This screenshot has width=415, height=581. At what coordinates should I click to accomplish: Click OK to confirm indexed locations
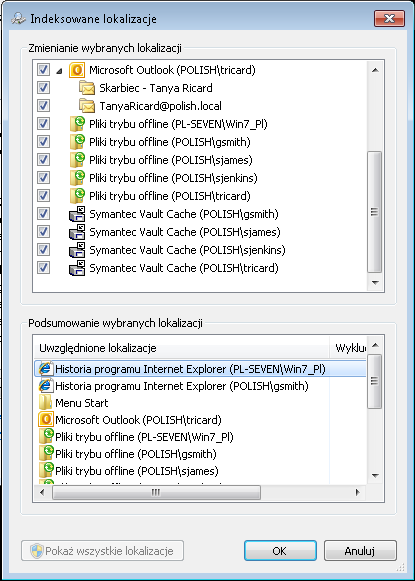coord(280,551)
